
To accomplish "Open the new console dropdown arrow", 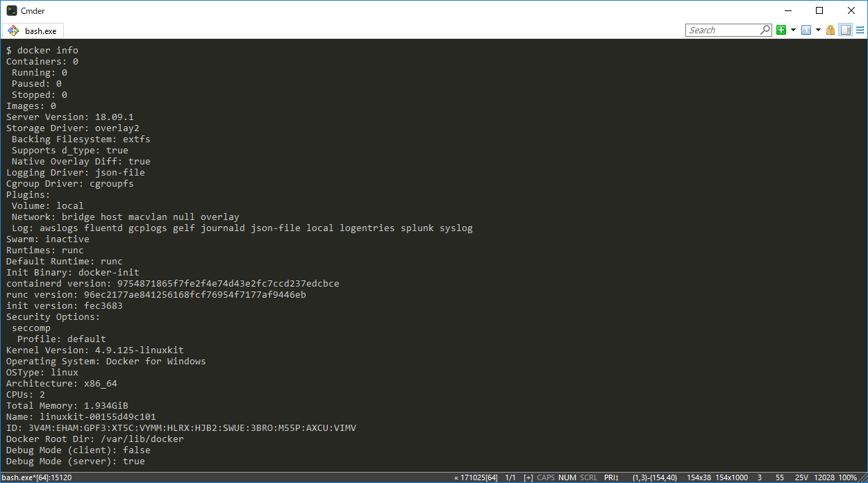I will click(793, 30).
